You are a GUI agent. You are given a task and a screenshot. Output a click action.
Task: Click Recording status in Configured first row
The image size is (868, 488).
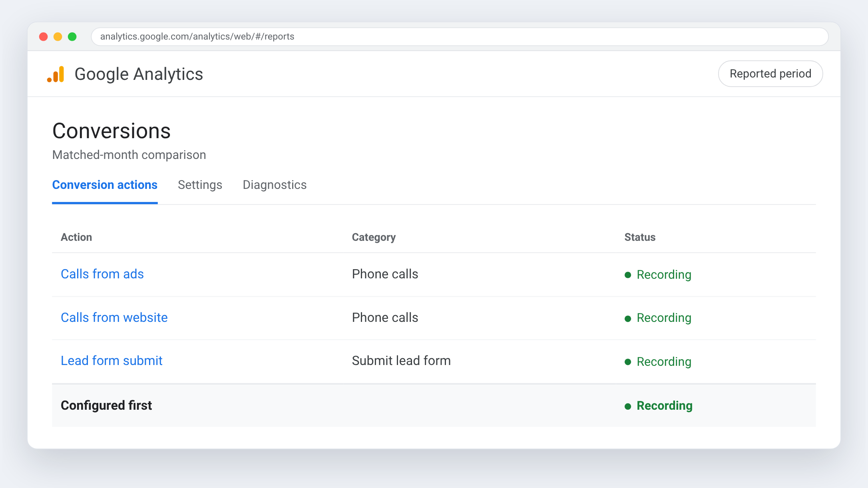tap(658, 406)
